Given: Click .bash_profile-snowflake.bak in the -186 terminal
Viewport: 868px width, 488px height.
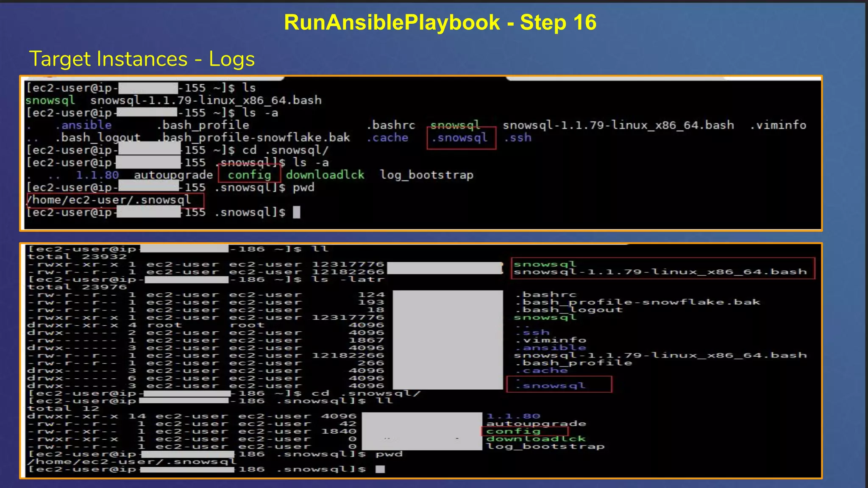Looking at the screenshot, I should click(637, 302).
